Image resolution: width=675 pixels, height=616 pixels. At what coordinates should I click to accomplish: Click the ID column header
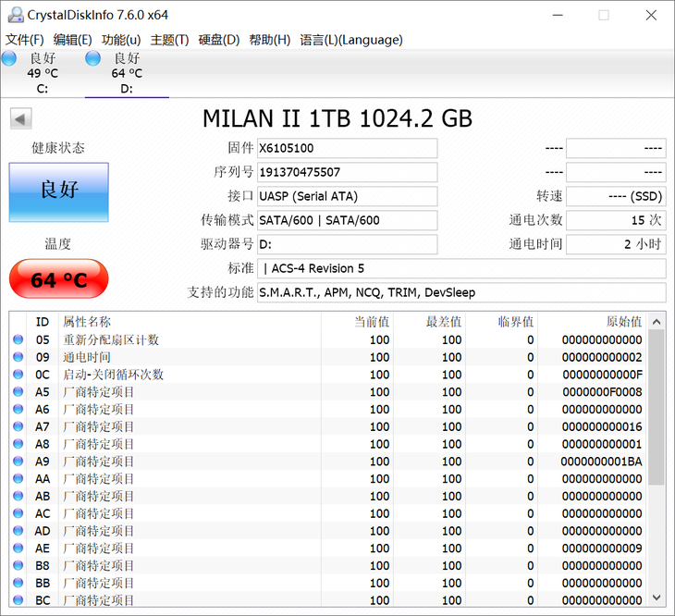43,322
